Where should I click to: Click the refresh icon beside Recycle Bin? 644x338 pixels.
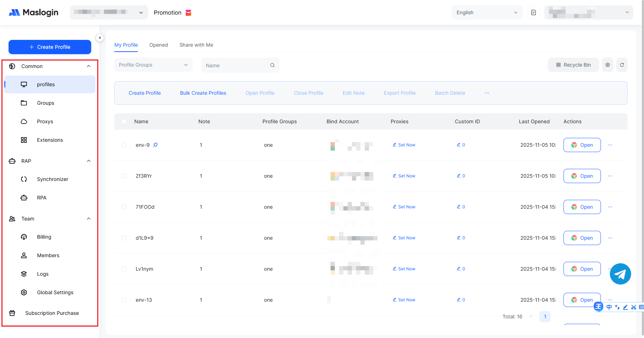tap(622, 65)
